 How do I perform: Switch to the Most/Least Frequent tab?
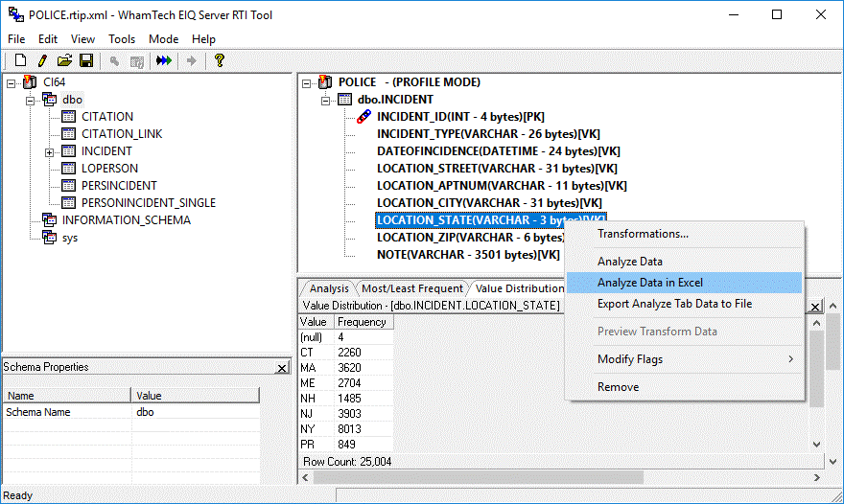pos(412,288)
